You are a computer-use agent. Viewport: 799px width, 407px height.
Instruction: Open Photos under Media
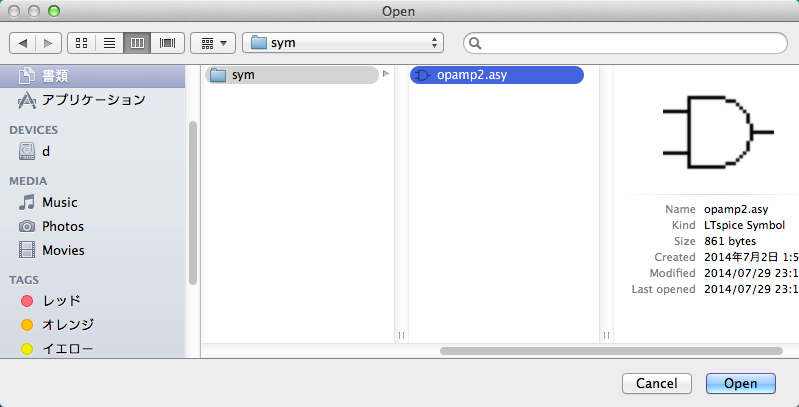(92, 226)
